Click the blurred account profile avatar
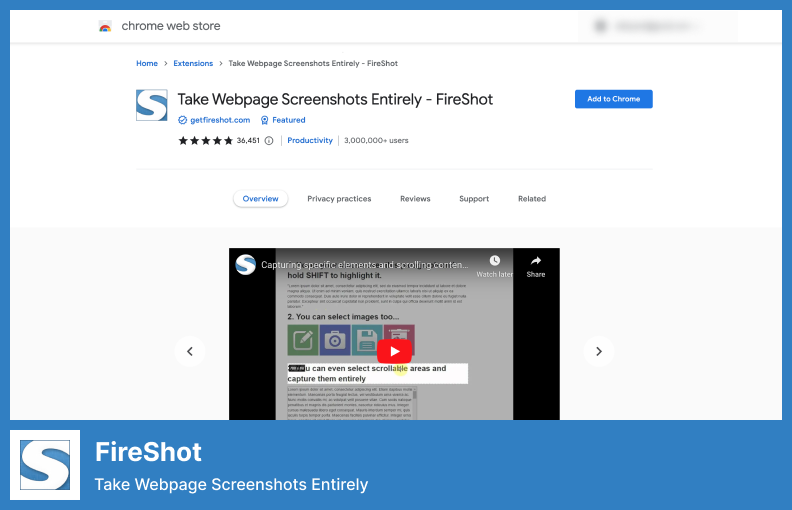The width and height of the screenshot is (792, 510). click(x=600, y=26)
